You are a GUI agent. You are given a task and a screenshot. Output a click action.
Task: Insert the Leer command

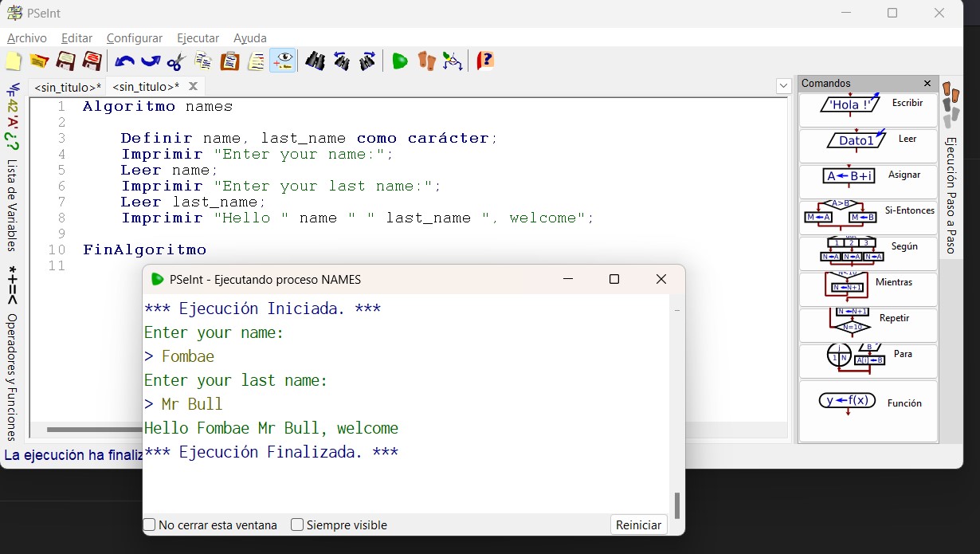click(868, 146)
